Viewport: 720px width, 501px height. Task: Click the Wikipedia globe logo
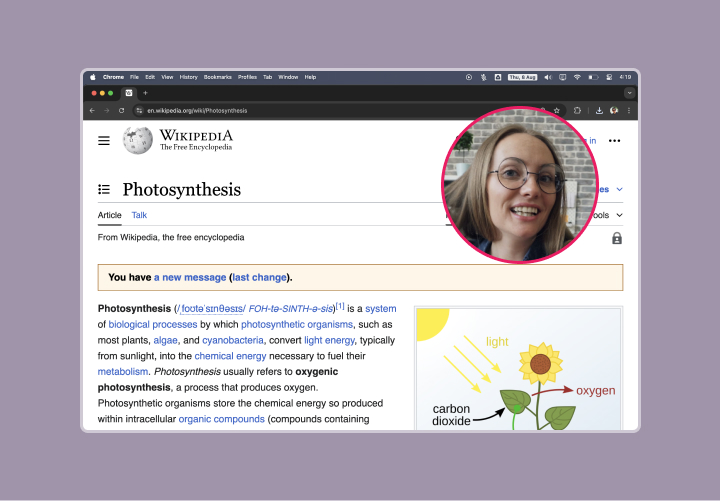pyautogui.click(x=138, y=140)
